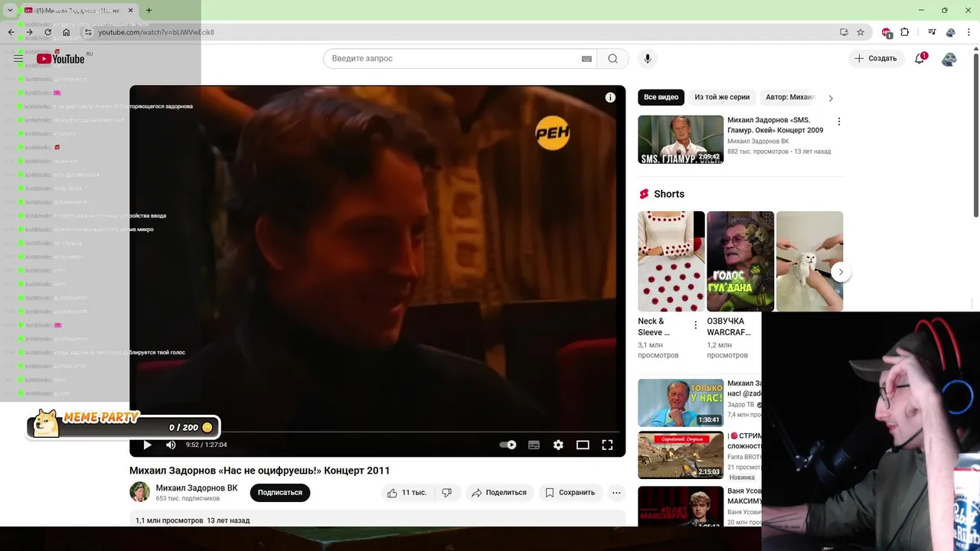Screen dimensions: 980x551
Task: Mute the video volume
Action: click(x=171, y=445)
